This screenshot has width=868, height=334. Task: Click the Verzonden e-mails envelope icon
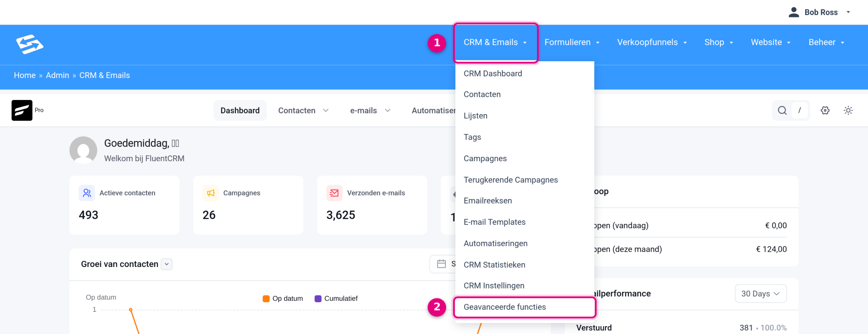[x=334, y=193]
